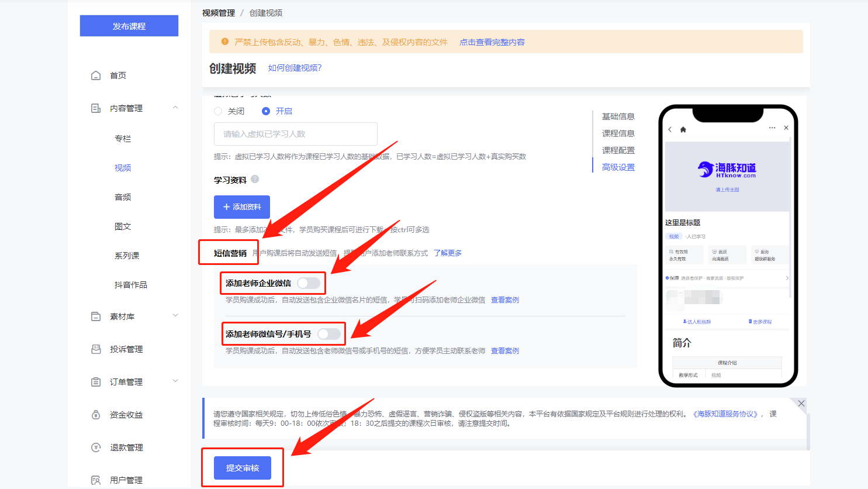This screenshot has width=868, height=489.
Task: Click the 素材库 folder icon
Action: point(96,316)
